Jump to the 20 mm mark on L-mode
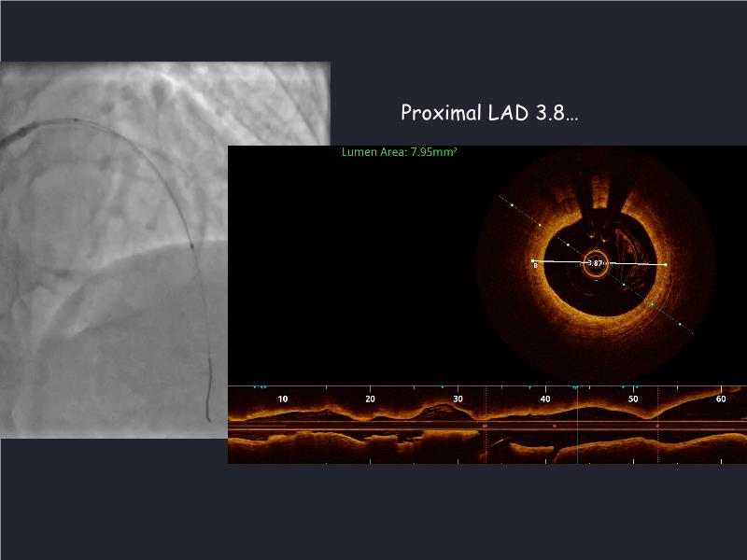 point(371,399)
